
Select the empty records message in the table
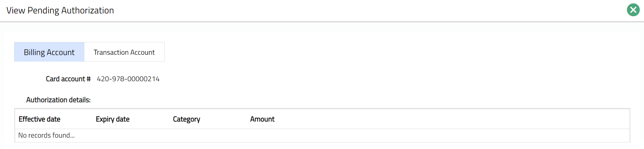(46, 135)
